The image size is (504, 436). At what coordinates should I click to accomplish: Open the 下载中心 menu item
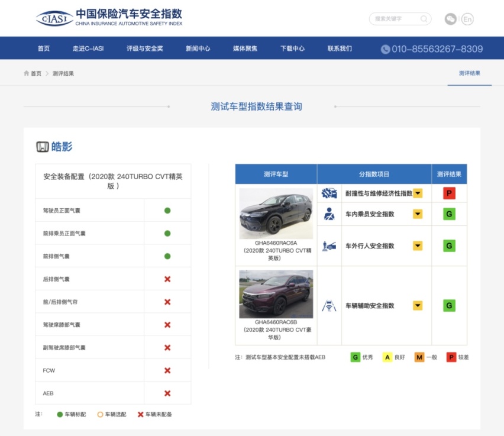[x=292, y=49]
